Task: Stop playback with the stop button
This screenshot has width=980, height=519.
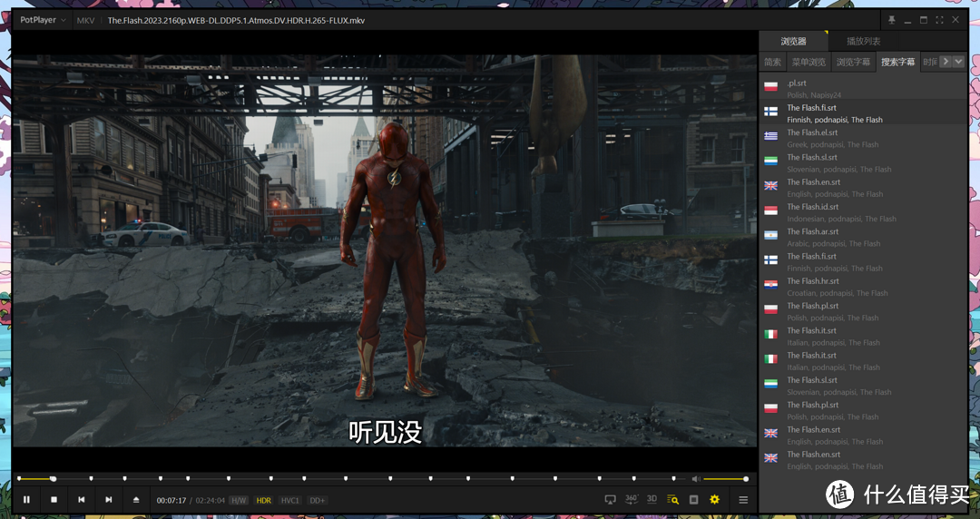Action: click(x=54, y=500)
